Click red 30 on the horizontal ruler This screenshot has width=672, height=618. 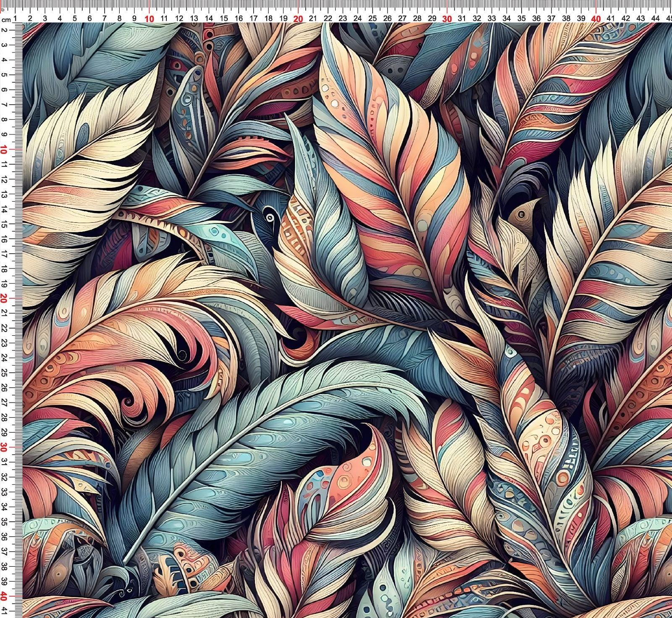447,18
